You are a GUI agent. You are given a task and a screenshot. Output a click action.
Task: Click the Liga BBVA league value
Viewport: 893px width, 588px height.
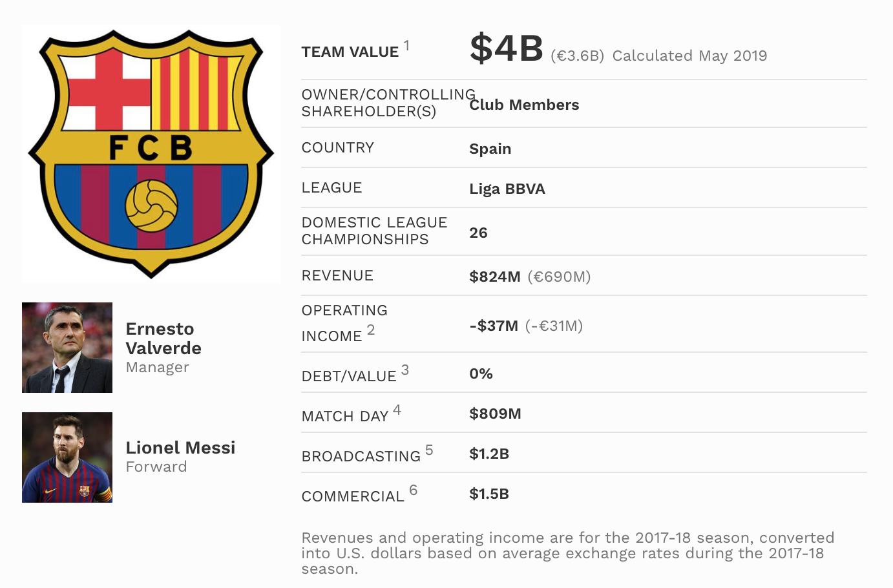(x=507, y=189)
